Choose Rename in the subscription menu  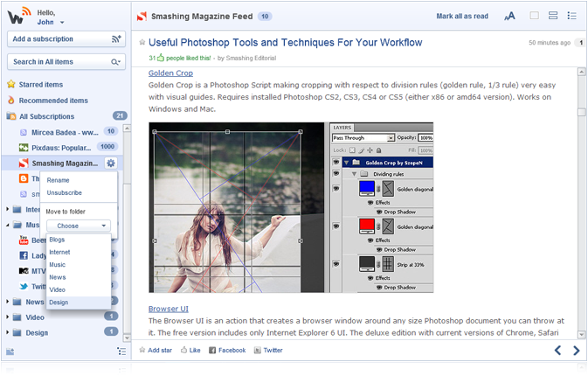[58, 180]
